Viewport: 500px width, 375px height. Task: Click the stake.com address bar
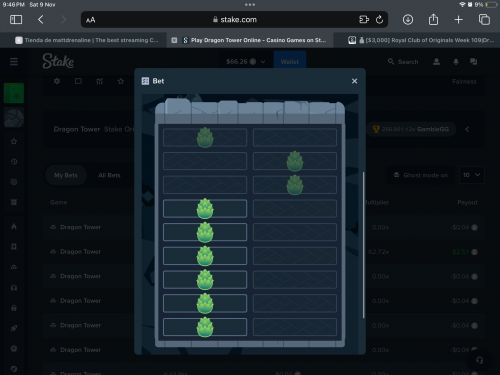tap(235, 20)
